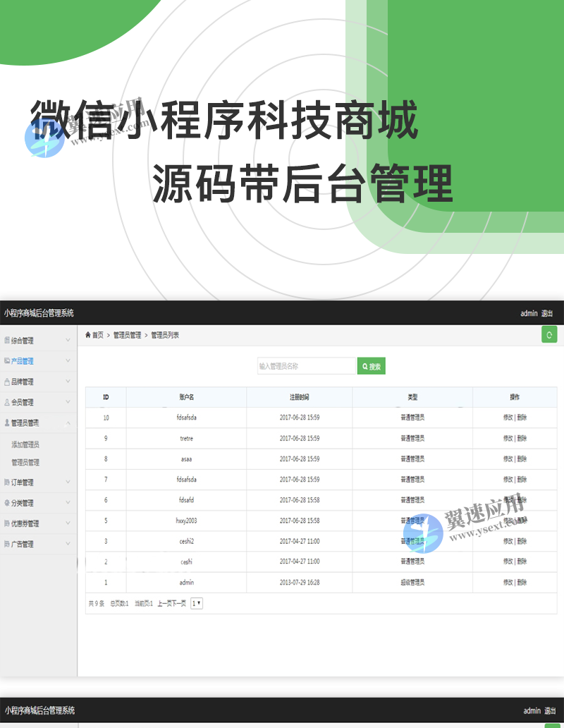Open 分类管理 via its gear icon

click(7, 502)
